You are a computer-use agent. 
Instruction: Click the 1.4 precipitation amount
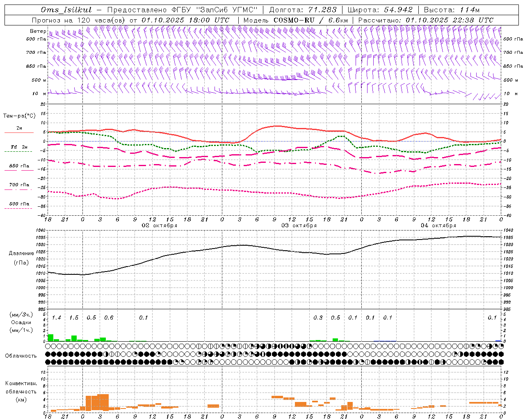57,318
